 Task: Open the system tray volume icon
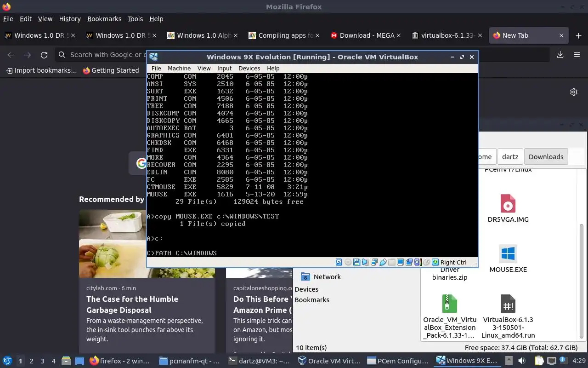(521, 361)
